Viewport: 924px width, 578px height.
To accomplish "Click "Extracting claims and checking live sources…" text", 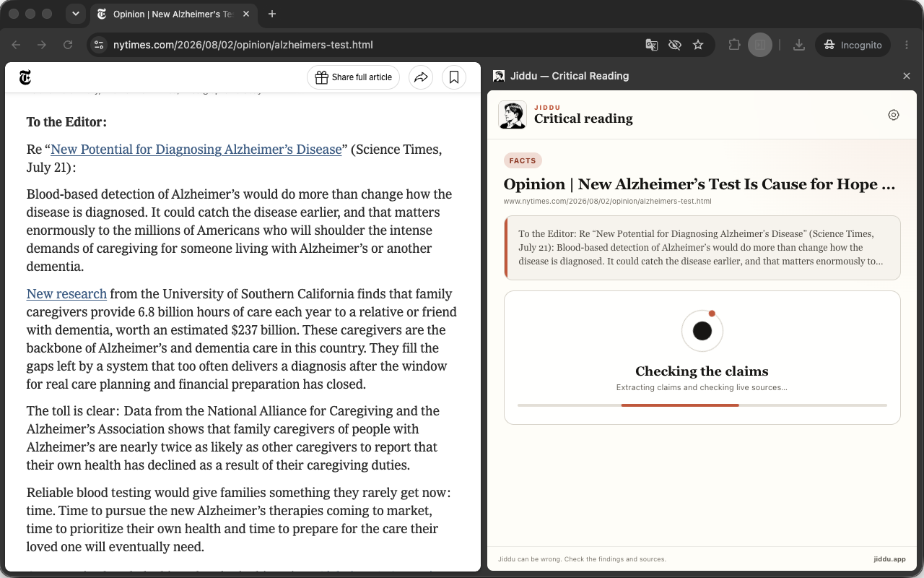I will click(702, 388).
